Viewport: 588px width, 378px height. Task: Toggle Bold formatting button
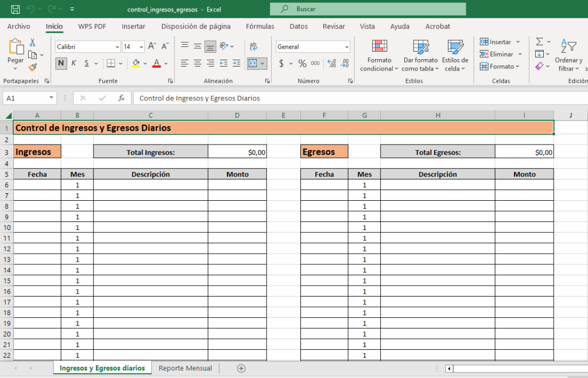(61, 64)
